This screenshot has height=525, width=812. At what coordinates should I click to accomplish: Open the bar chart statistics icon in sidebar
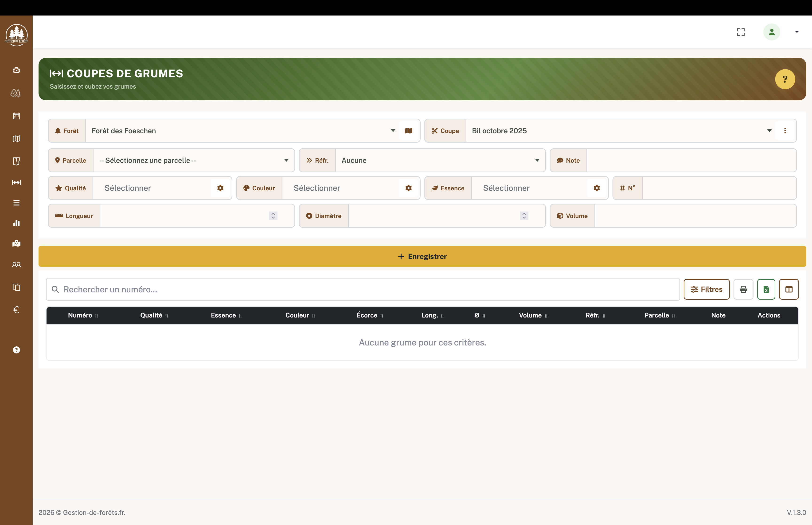coord(16,223)
